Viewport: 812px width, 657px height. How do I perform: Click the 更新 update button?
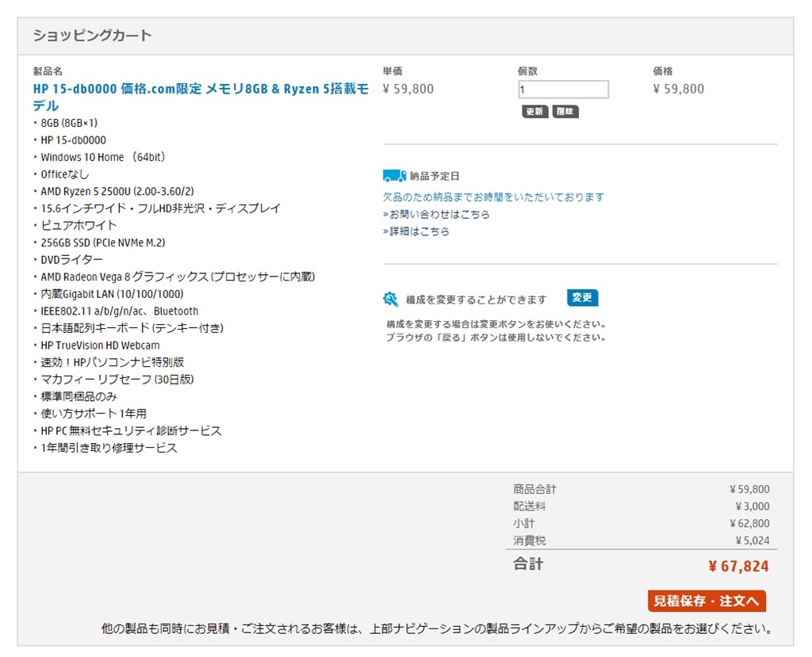[534, 111]
